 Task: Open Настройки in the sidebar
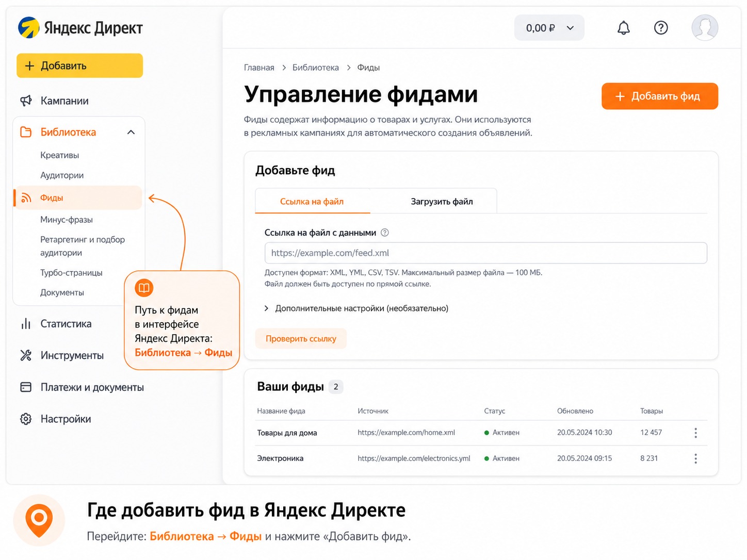point(66,419)
